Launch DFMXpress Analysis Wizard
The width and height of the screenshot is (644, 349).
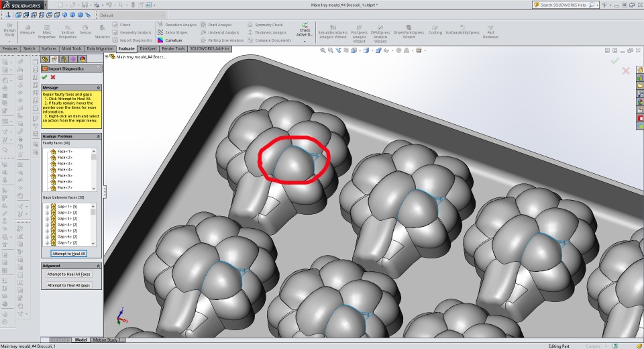tap(380, 34)
